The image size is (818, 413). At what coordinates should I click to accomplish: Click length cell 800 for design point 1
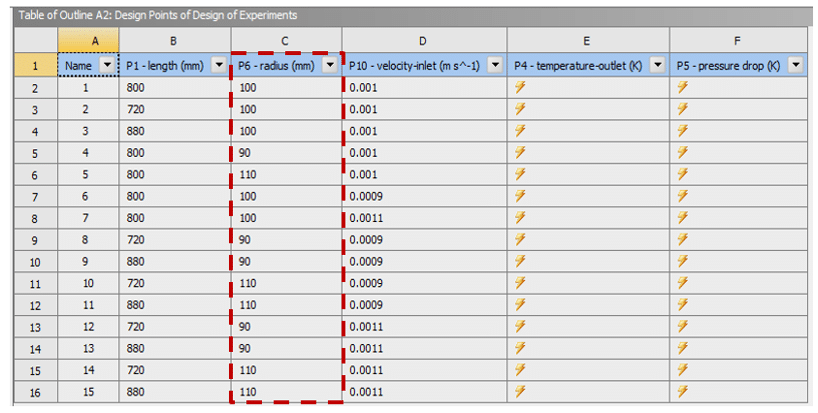174,88
